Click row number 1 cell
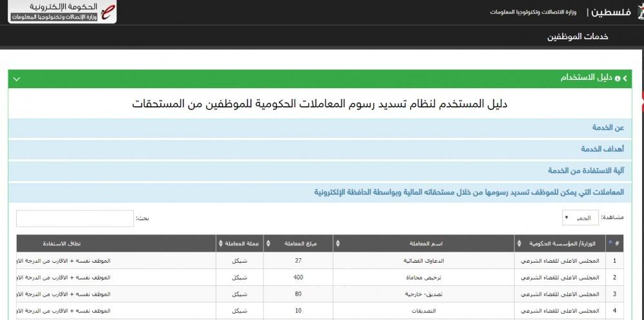The height and width of the screenshot is (320, 644). click(x=614, y=260)
